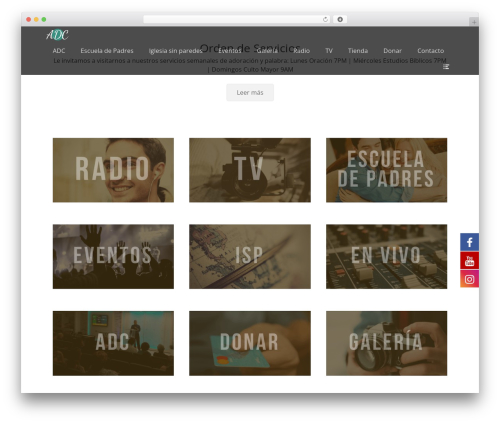This screenshot has width=500, height=423.
Task: Open Iglesia sin paredes menu item
Action: pos(175,51)
